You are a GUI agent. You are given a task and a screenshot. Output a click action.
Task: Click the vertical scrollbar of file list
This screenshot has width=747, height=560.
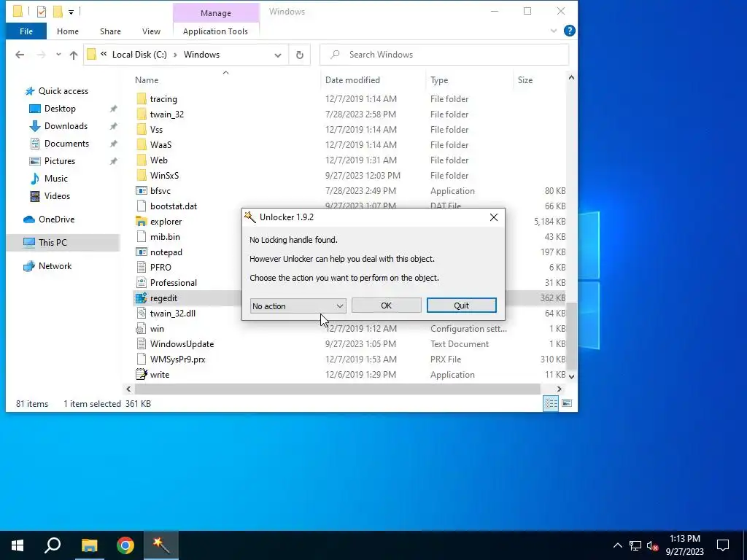[571, 336]
